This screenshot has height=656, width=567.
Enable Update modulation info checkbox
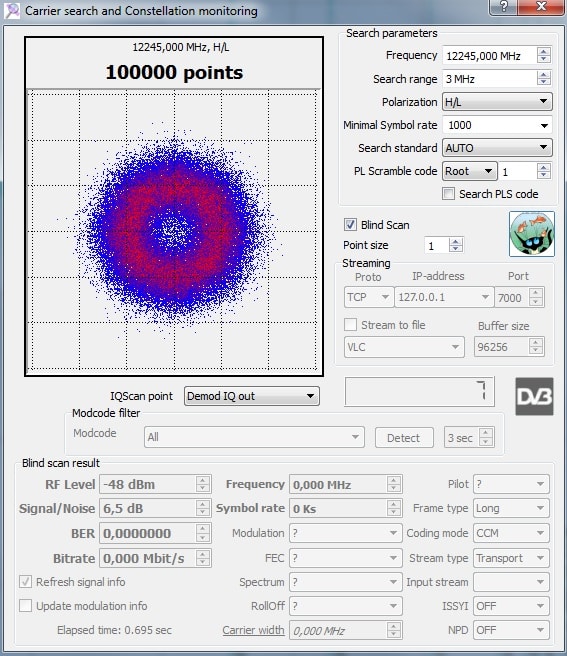pos(26,605)
